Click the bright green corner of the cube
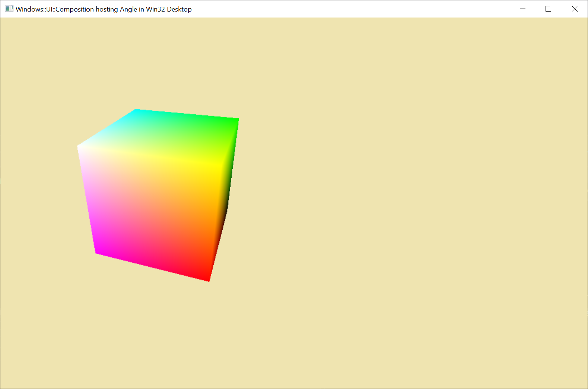 236,120
